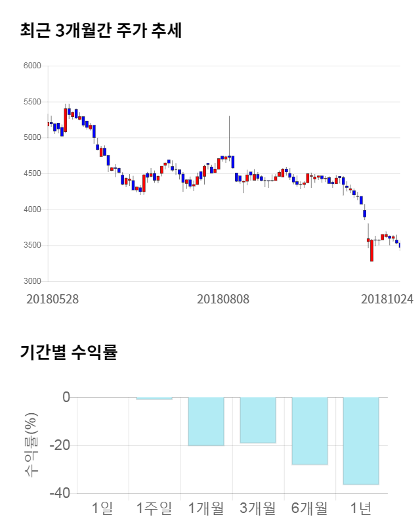The height and width of the screenshot is (532, 420).
Task: Click the 6000 price axis label
Action: 32,66
